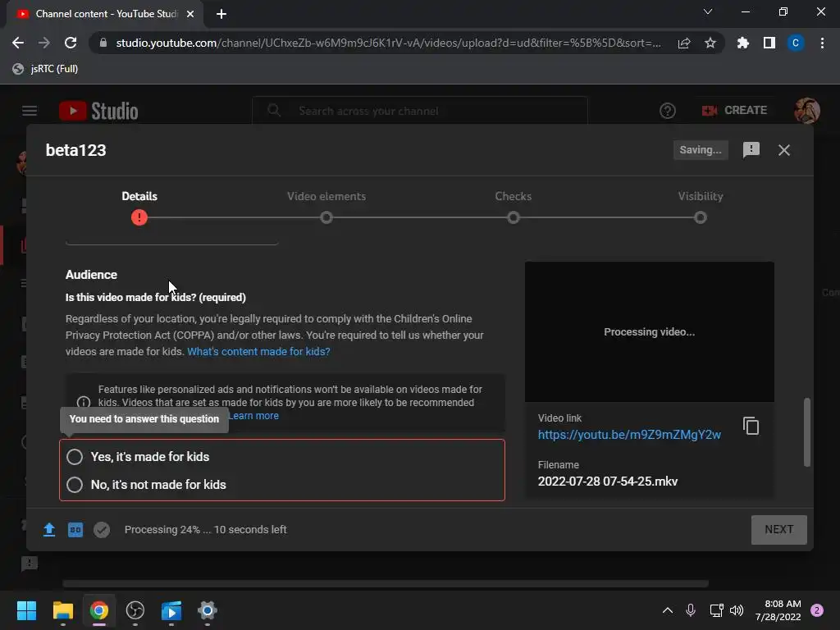Reload the page in Chrome
Viewport: 840px width, 630px height.
[x=71, y=43]
